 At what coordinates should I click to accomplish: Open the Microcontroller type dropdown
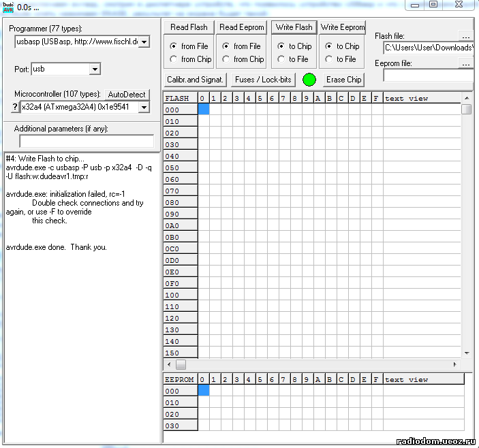click(x=144, y=107)
